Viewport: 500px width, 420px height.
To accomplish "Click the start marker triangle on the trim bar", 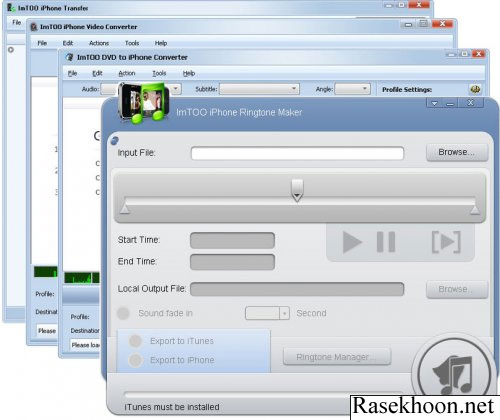I will (125, 209).
